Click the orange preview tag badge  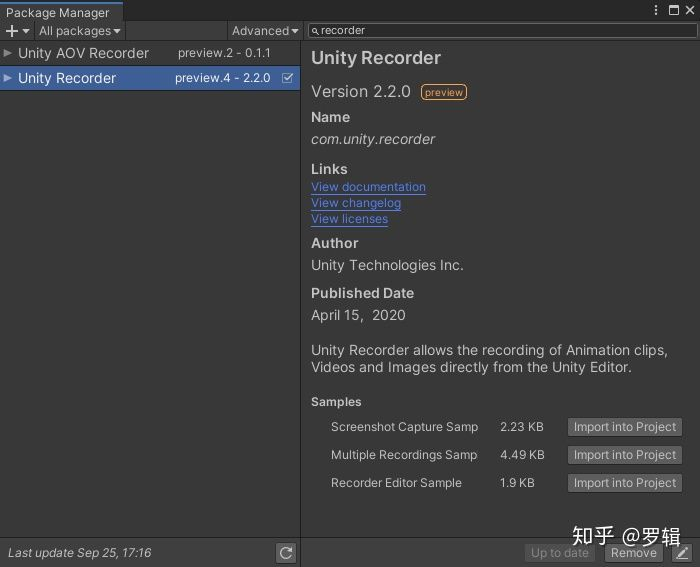(x=444, y=92)
